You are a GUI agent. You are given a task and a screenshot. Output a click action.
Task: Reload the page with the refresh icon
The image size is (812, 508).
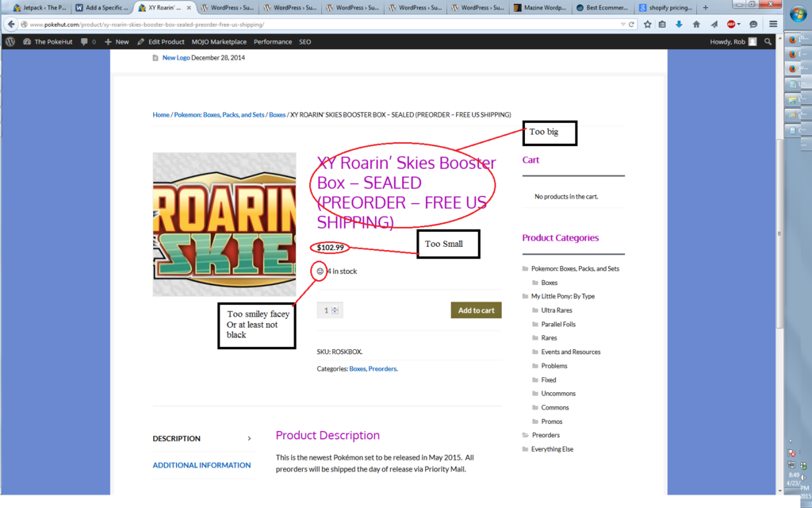click(x=631, y=24)
